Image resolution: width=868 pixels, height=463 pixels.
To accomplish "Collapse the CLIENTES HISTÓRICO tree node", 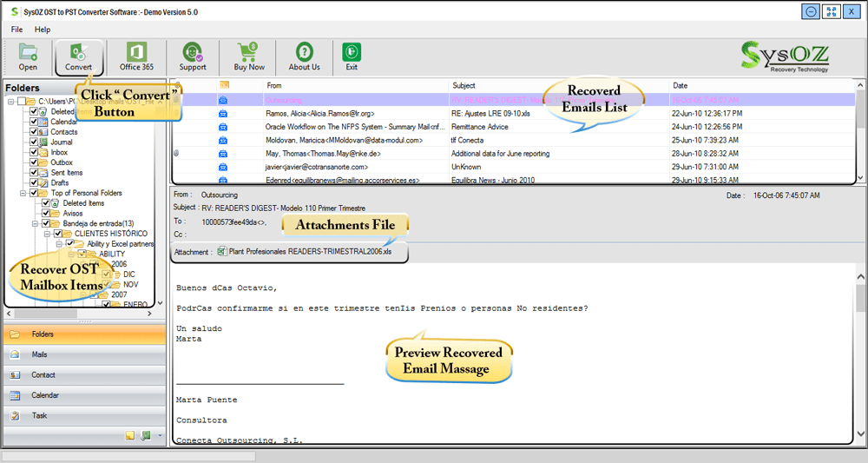I will click(47, 234).
